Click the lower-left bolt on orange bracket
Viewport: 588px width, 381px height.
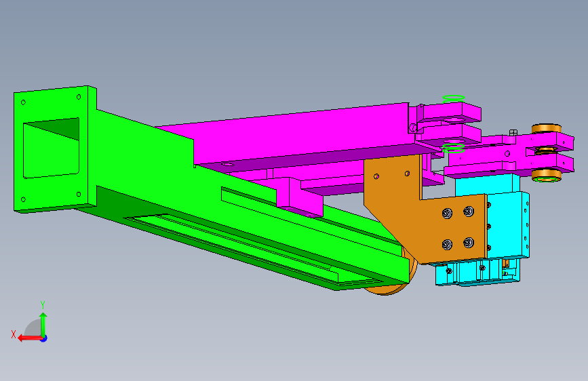447,245
